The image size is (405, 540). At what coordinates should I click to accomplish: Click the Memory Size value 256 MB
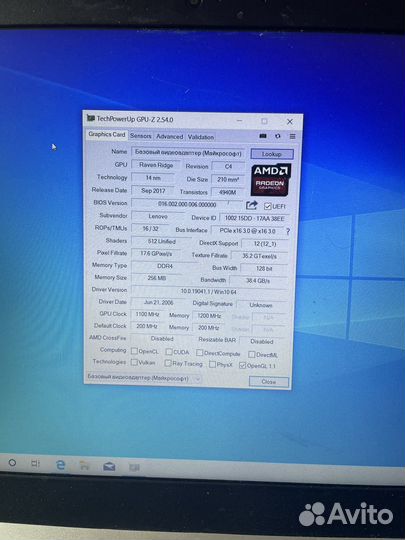[157, 278]
